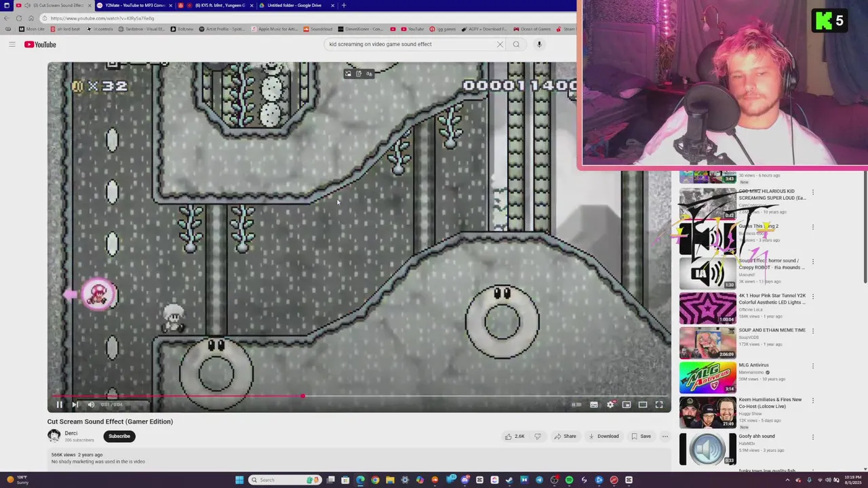Open options for Keem Humiliates video
Viewport: 868px width, 488px height.
tap(813, 401)
